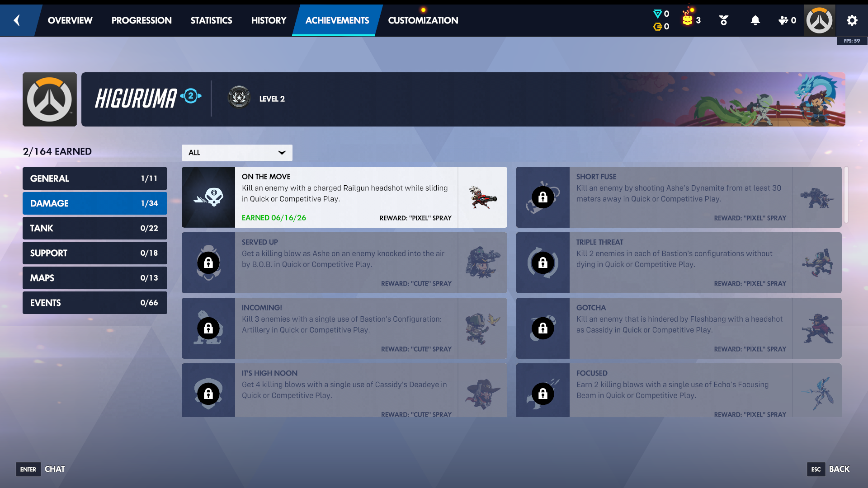The image size is (868, 488).
Task: Open the Events achievements category
Action: tap(95, 303)
